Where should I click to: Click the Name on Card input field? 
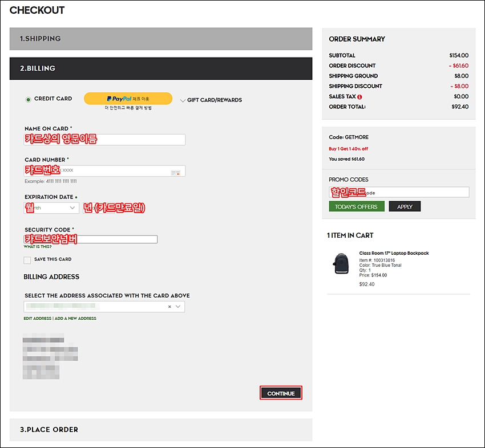[104, 140]
